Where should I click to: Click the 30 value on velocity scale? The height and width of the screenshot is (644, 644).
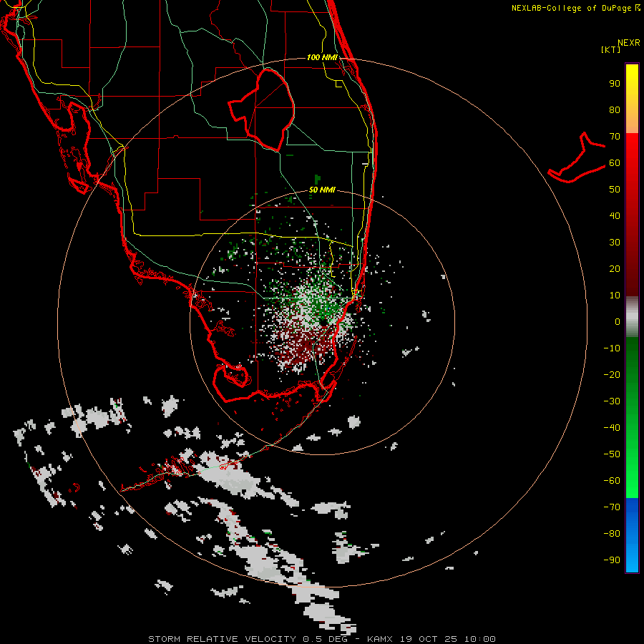pos(615,243)
